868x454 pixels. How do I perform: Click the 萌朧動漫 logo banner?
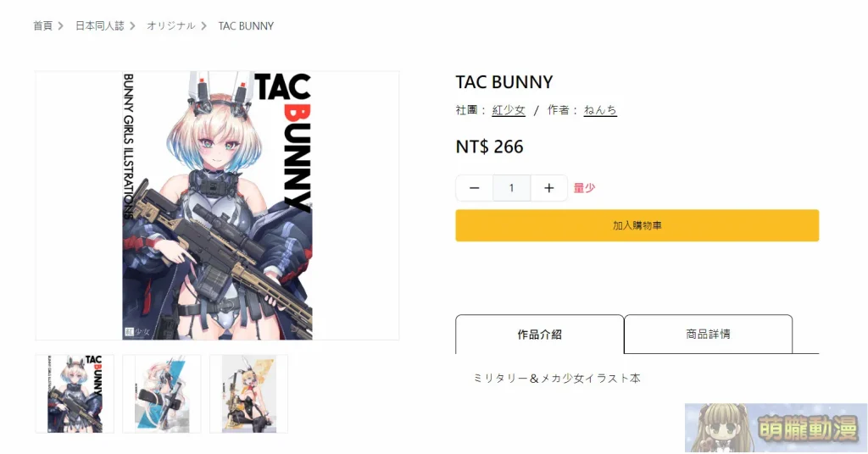[776, 428]
